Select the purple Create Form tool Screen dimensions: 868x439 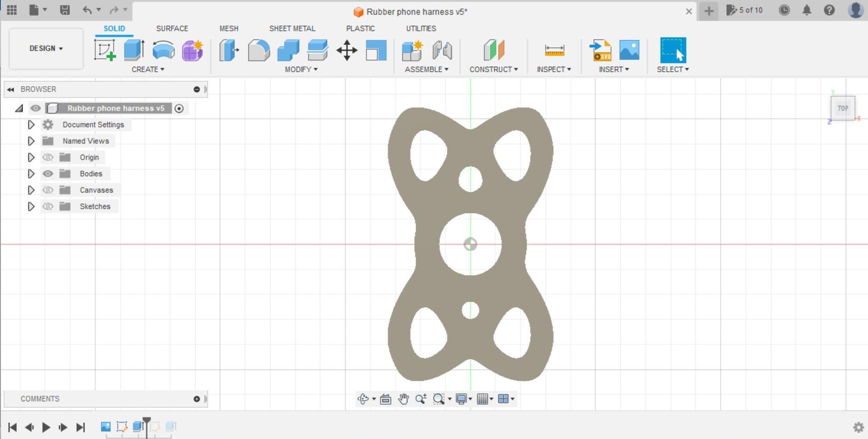pos(193,50)
